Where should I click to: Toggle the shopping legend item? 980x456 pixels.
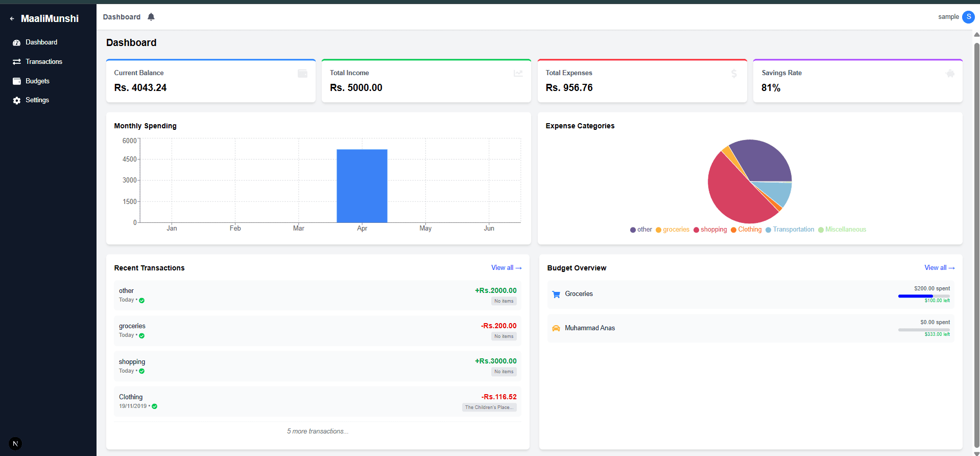click(x=710, y=230)
